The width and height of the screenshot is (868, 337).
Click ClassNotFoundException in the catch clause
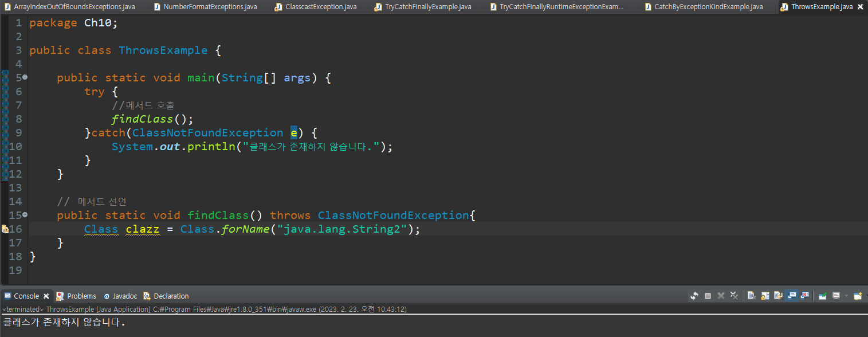[208, 133]
